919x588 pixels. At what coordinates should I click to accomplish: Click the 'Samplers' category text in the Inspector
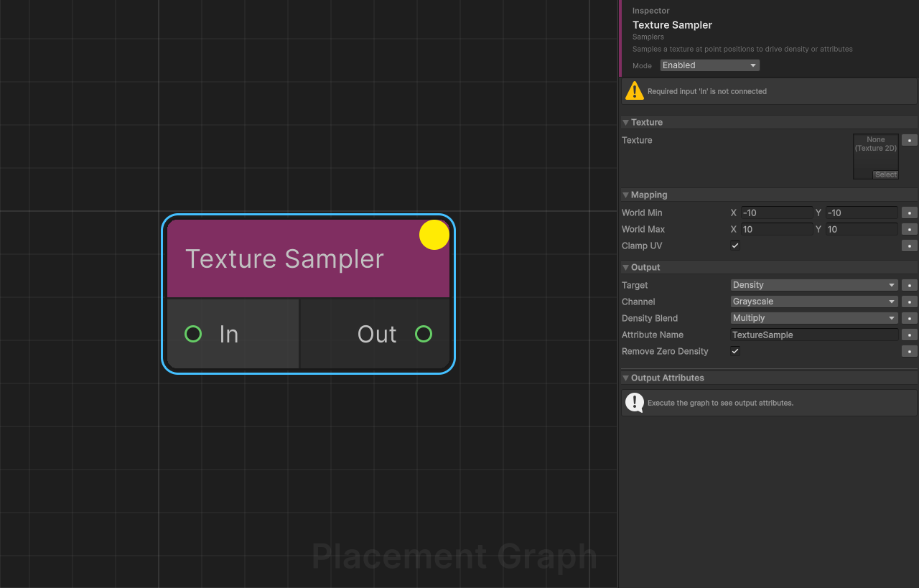(648, 37)
